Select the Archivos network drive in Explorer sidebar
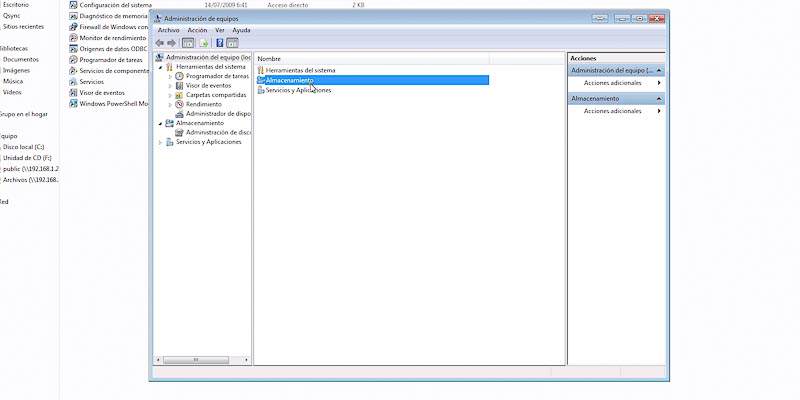Viewport: 800px width, 400px height. click(x=31, y=180)
